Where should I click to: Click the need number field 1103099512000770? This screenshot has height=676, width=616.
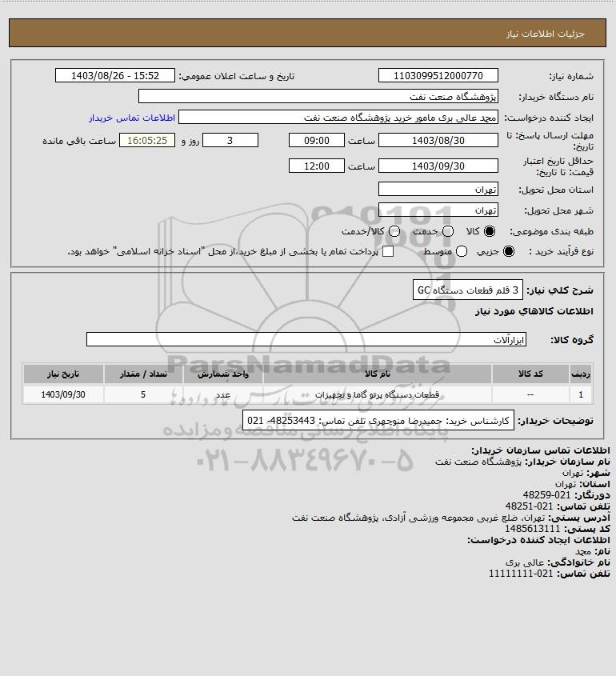pos(438,75)
